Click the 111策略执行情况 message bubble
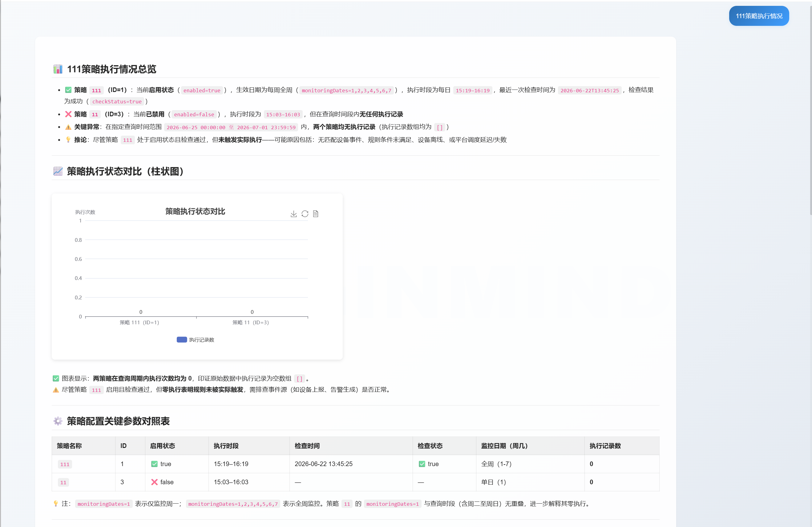This screenshot has height=527, width=812. [x=759, y=16]
